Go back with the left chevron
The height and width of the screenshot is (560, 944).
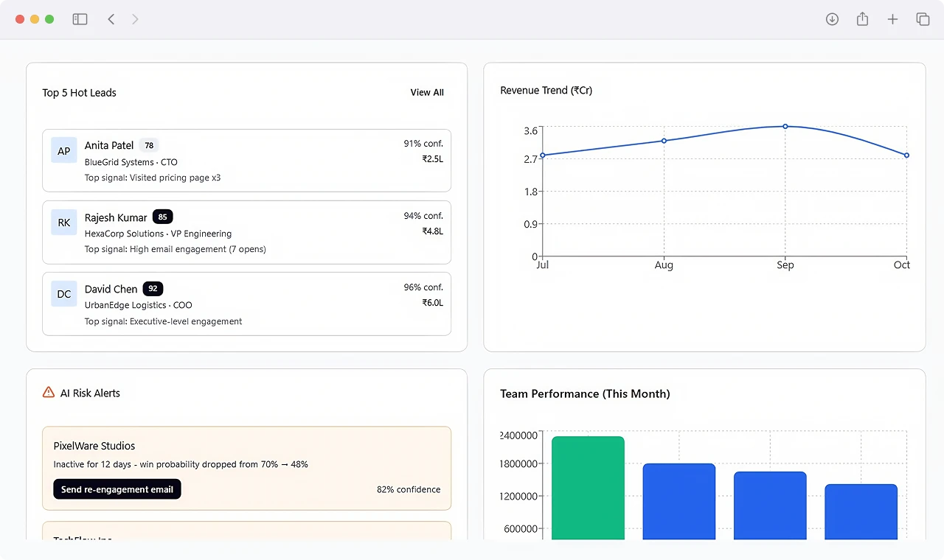(x=111, y=19)
